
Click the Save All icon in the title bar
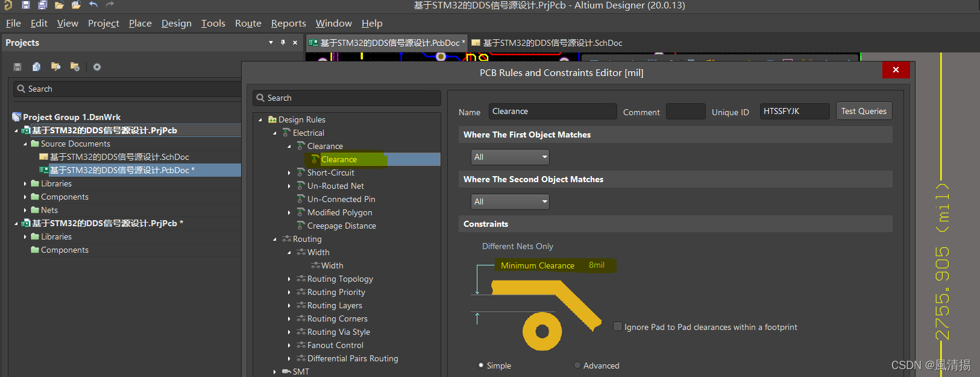tap(42, 5)
